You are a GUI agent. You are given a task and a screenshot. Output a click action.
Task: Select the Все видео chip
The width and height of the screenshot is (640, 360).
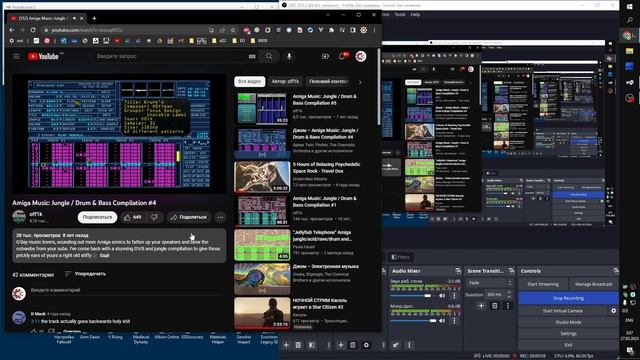pyautogui.click(x=249, y=82)
